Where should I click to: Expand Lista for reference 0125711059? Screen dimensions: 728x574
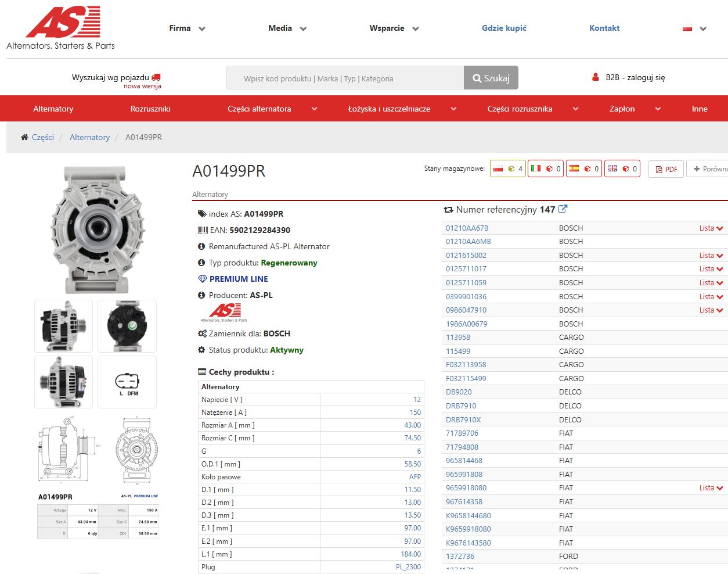711,282
